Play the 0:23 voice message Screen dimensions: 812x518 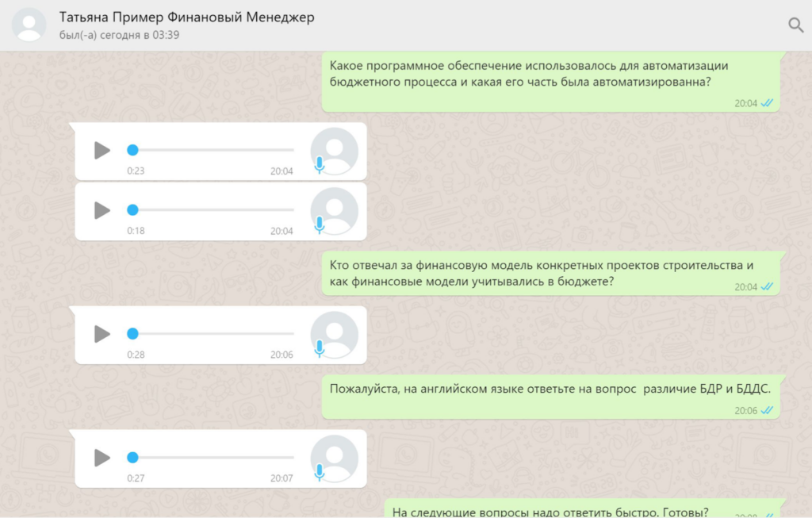pyautogui.click(x=100, y=150)
